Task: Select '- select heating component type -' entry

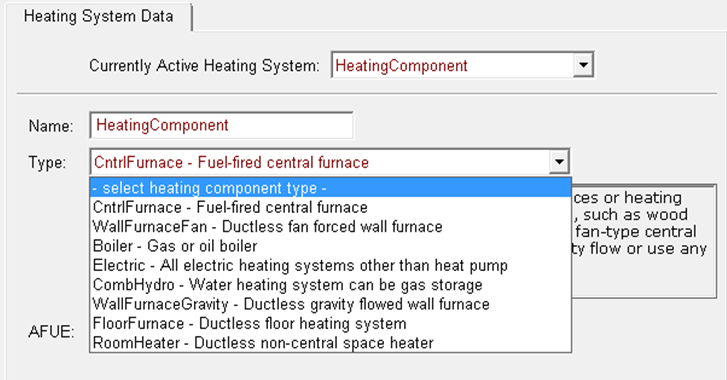Action: (x=330, y=188)
